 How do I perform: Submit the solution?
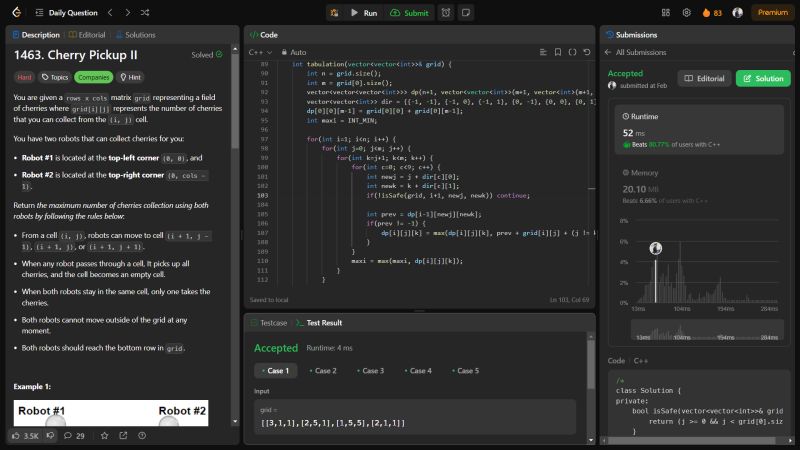pos(410,13)
